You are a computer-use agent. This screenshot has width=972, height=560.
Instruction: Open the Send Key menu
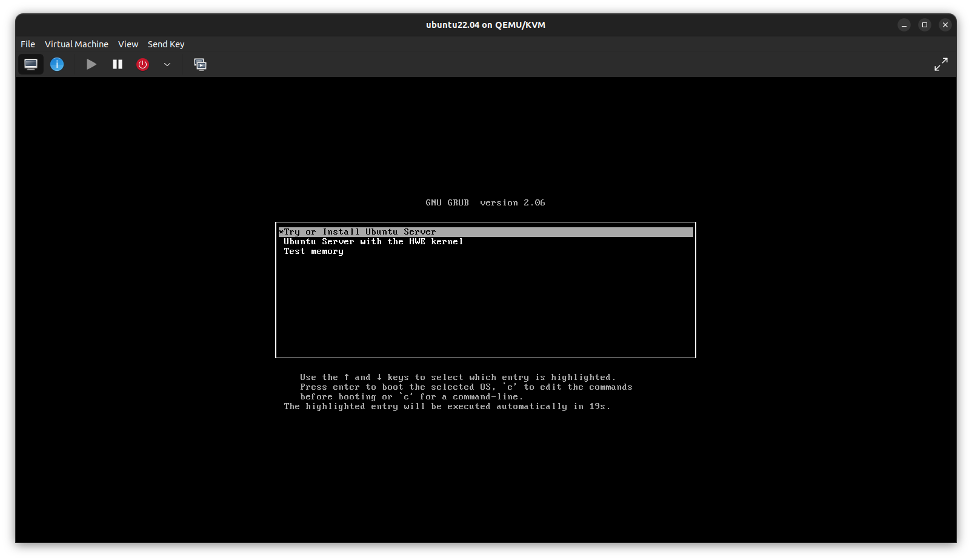166,44
